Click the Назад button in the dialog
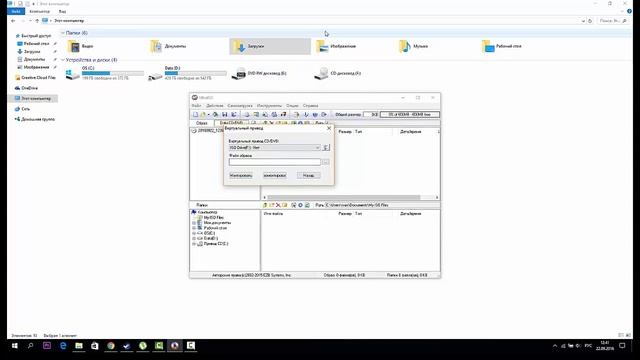Viewport: 640px width, 360px height. click(x=309, y=175)
